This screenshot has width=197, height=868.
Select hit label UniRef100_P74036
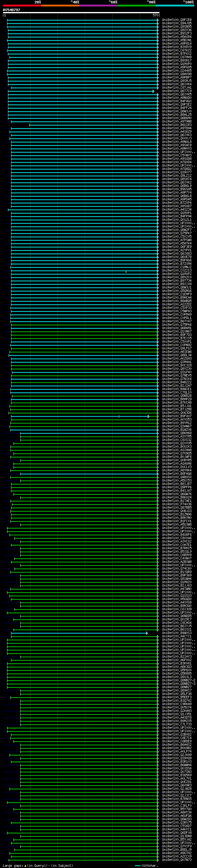177,504
